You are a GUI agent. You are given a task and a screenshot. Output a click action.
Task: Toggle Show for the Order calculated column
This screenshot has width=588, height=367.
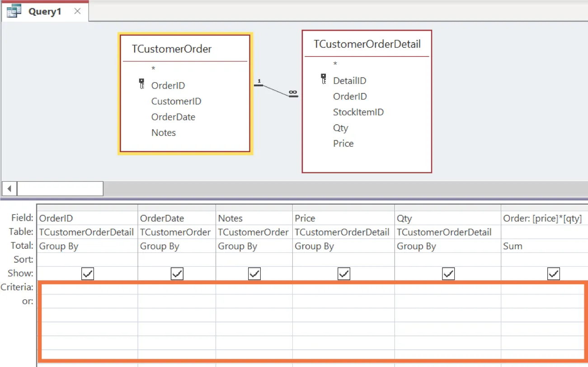554,273
